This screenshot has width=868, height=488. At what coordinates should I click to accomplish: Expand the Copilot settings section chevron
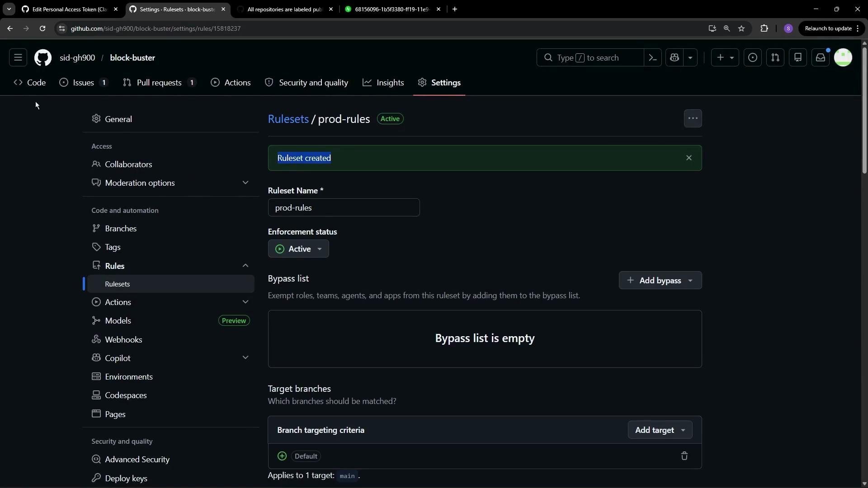(245, 358)
